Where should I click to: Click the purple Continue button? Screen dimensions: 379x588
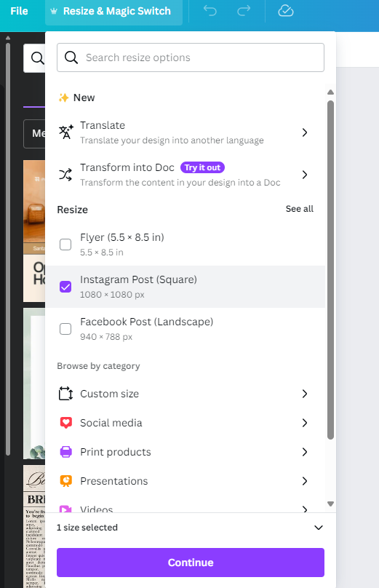click(x=191, y=563)
